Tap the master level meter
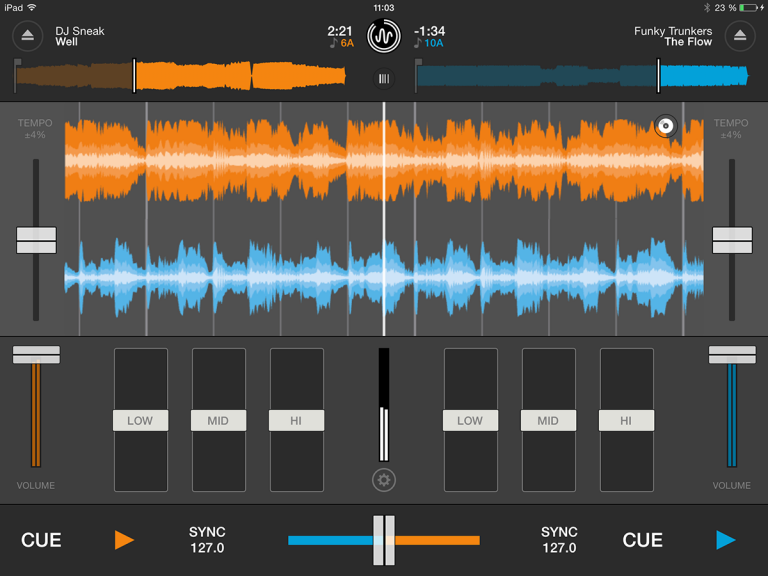 (x=384, y=405)
